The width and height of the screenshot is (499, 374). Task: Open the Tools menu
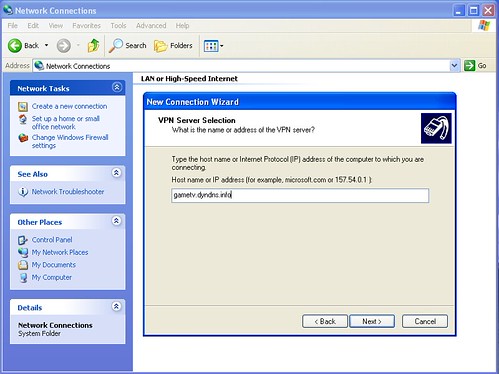tap(118, 26)
